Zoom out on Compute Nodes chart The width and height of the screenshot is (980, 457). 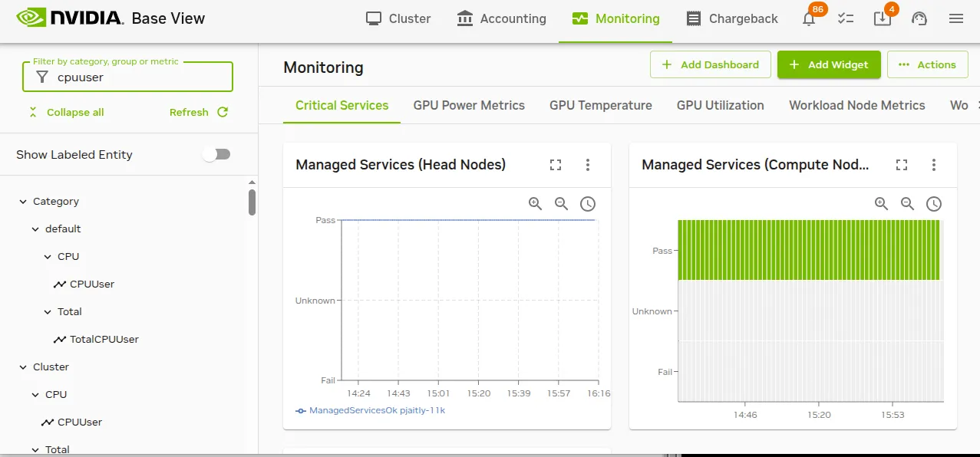point(908,204)
